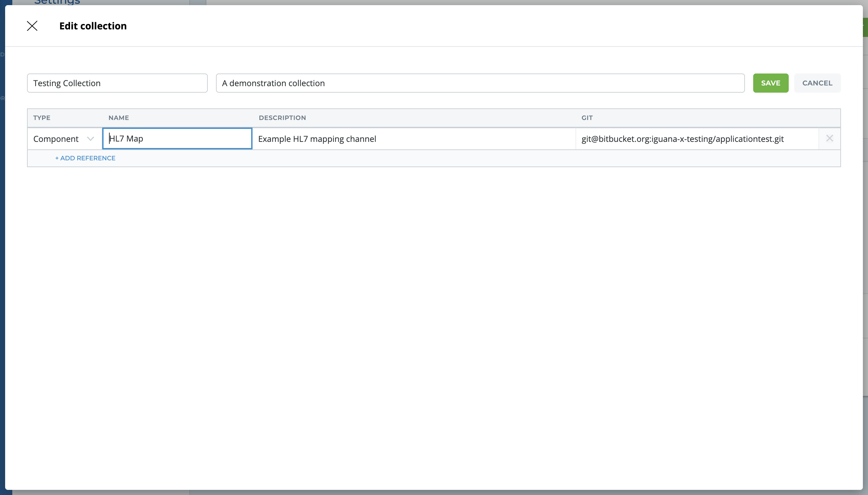868x495 pixels.
Task: Click into the HL7 Map name cell
Action: click(177, 139)
